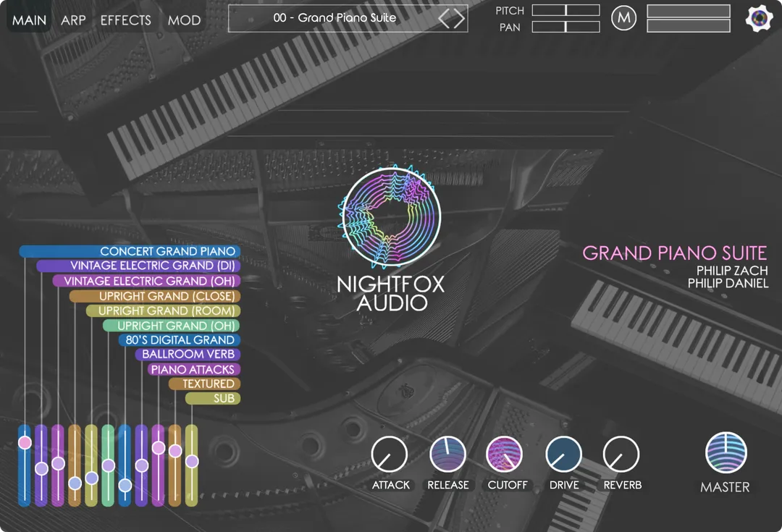The image size is (782, 532).
Task: Switch to the EFFECTS tab
Action: pos(126,20)
